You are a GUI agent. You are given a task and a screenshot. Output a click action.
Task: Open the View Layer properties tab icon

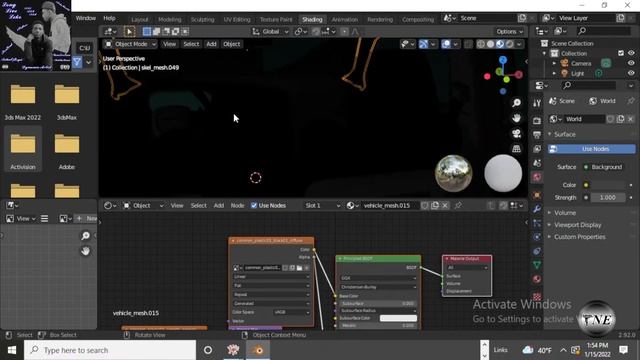point(537,149)
